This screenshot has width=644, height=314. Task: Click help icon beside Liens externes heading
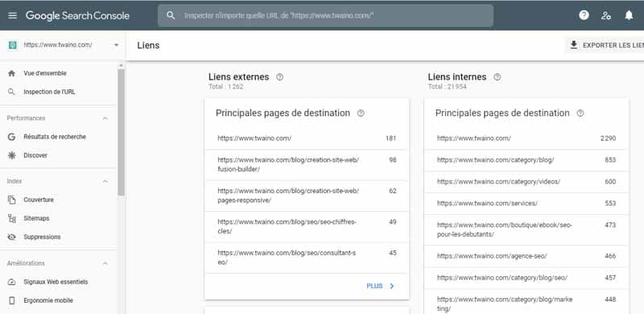point(279,76)
